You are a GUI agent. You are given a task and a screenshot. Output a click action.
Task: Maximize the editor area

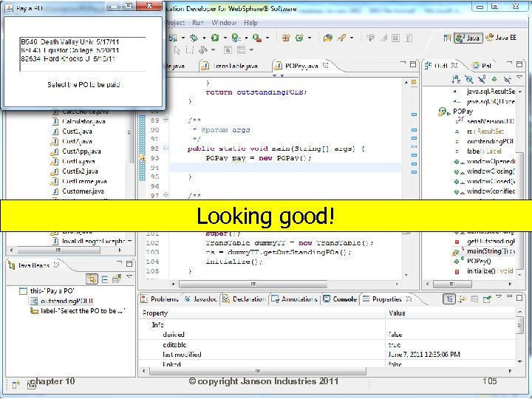pos(413,64)
